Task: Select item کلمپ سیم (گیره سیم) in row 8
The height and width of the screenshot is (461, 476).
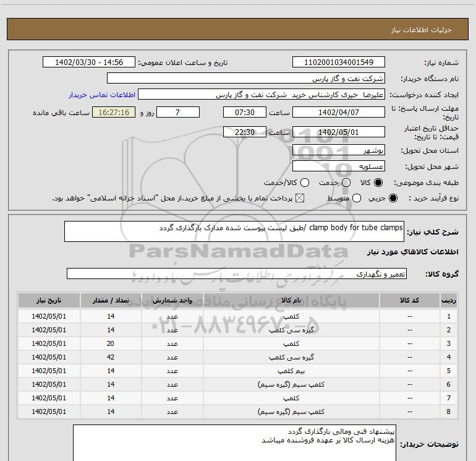Action: click(x=291, y=411)
